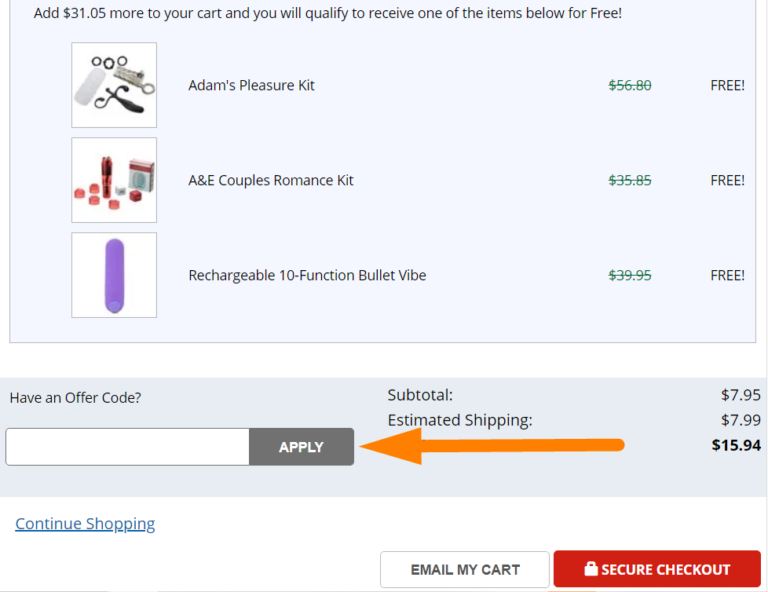Click FREE! label for Bullet Vibe
Image resolution: width=768 pixels, height=592 pixels.
727,275
